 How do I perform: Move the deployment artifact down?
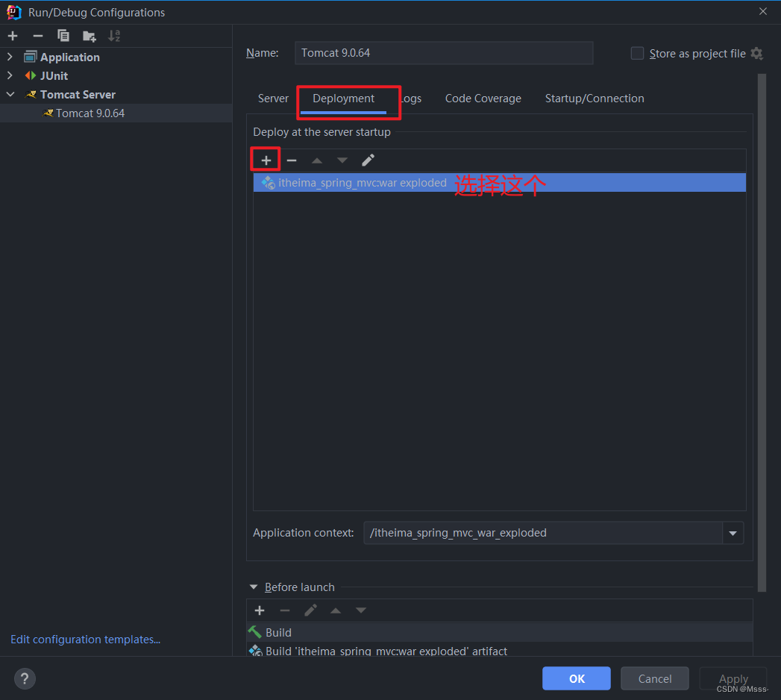pyautogui.click(x=342, y=159)
